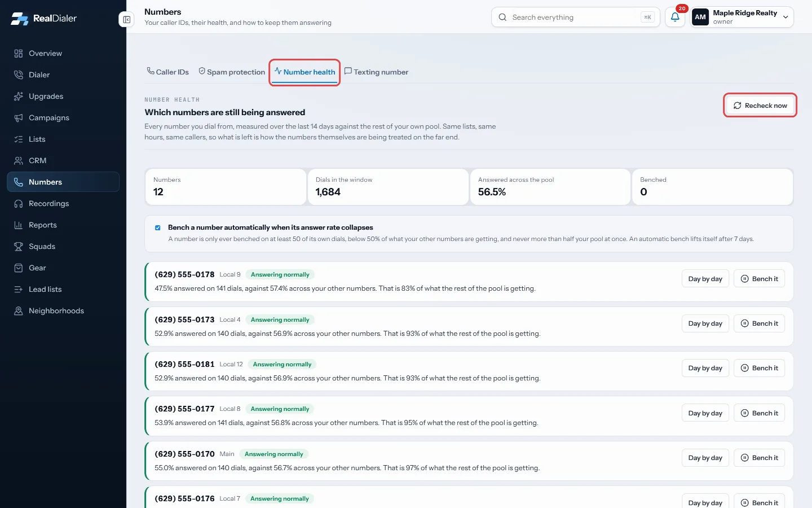Viewport: 812px width, 508px height.
Task: Bench the number (629) 555-0177
Action: 759,413
